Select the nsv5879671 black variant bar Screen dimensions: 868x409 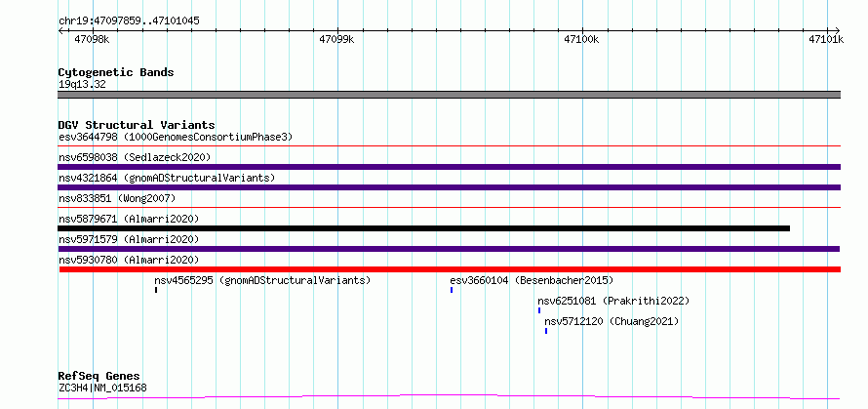click(424, 228)
